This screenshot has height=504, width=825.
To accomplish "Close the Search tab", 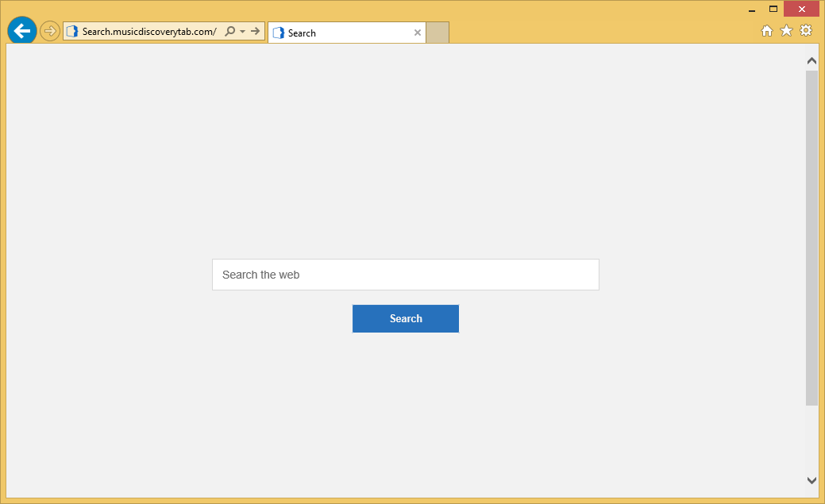I will (418, 33).
